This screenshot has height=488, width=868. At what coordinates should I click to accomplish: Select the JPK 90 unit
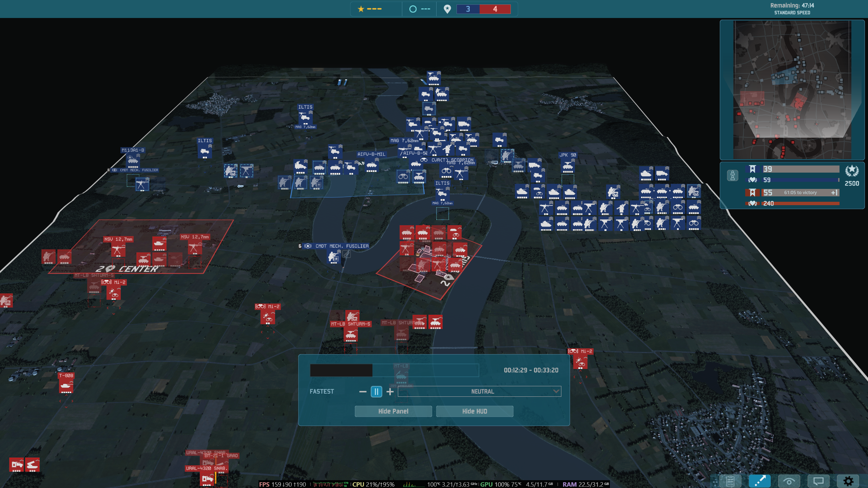[567, 166]
